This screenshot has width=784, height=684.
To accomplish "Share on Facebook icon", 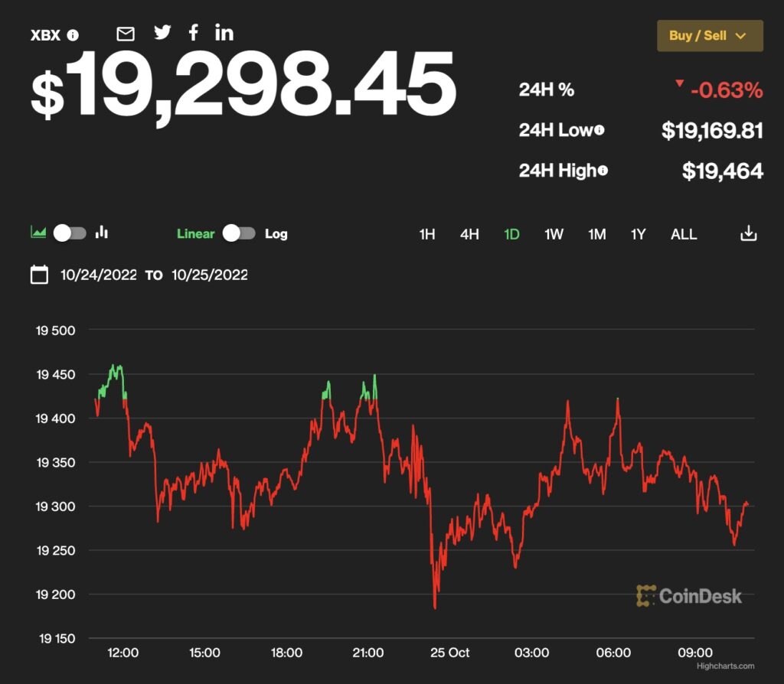I will (194, 32).
